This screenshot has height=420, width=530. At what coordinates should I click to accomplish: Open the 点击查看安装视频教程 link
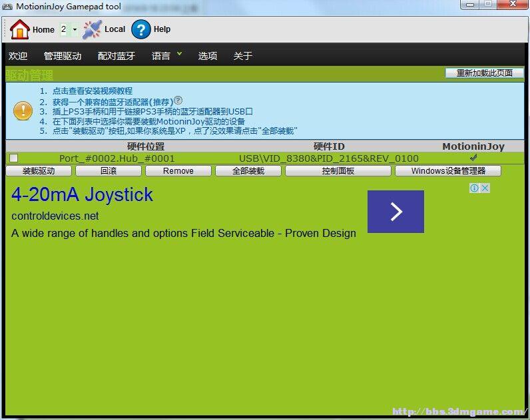coord(93,91)
